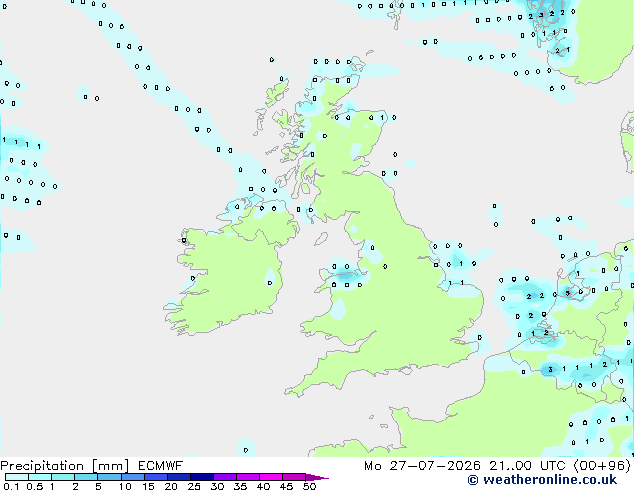Click the '21..00 UTC' time label
This screenshot has width=634, height=490.
tap(526, 466)
